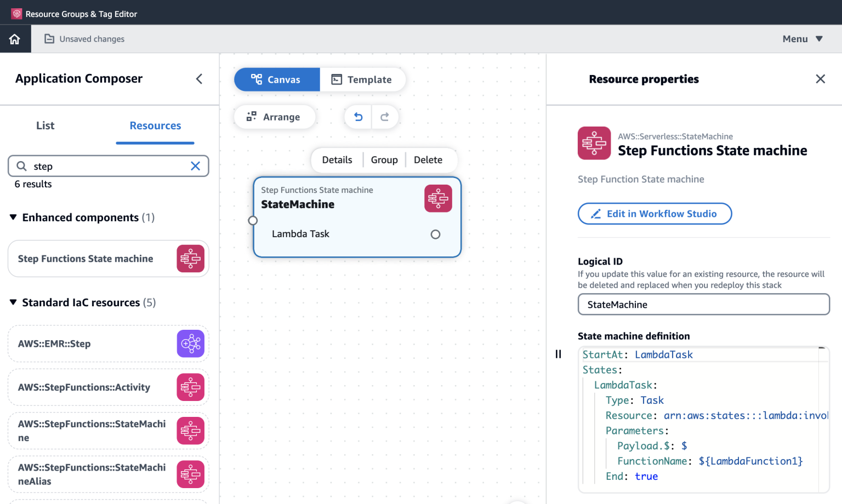
Task: Switch to the Template tab
Action: coord(363,79)
